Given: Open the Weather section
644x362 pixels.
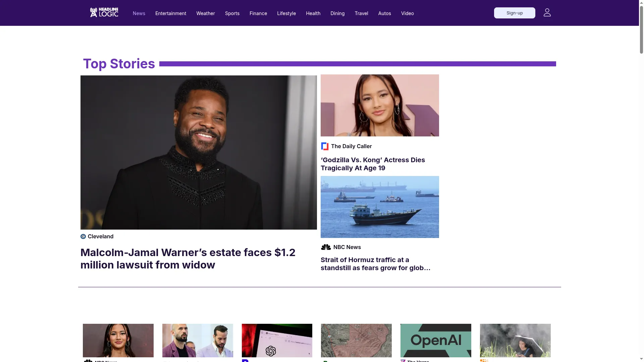Looking at the screenshot, I should coord(206,13).
